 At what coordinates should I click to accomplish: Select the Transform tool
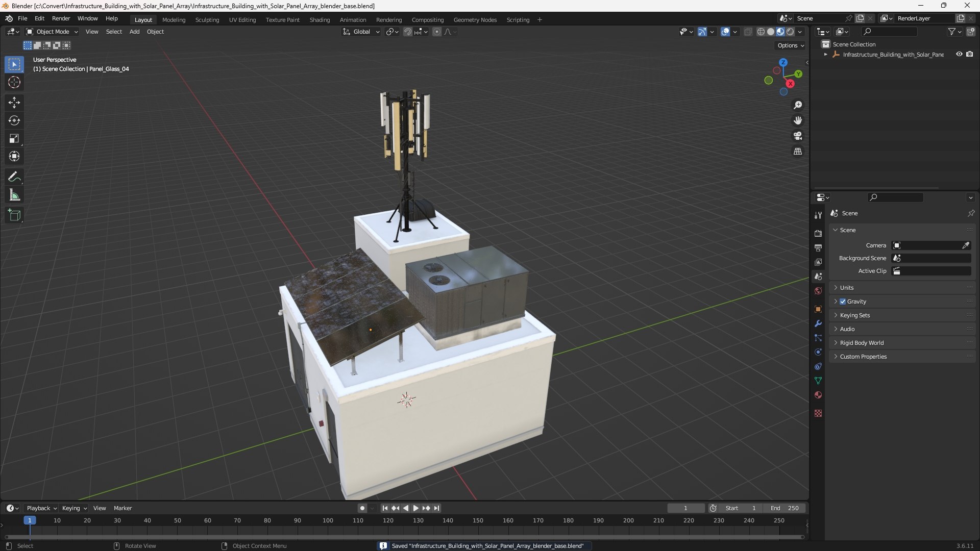[14, 156]
